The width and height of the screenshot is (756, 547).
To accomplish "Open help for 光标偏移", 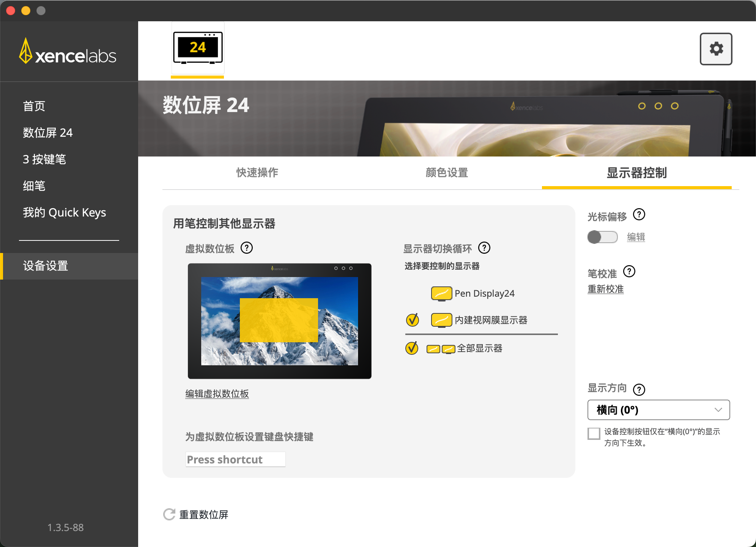I will pyautogui.click(x=639, y=215).
